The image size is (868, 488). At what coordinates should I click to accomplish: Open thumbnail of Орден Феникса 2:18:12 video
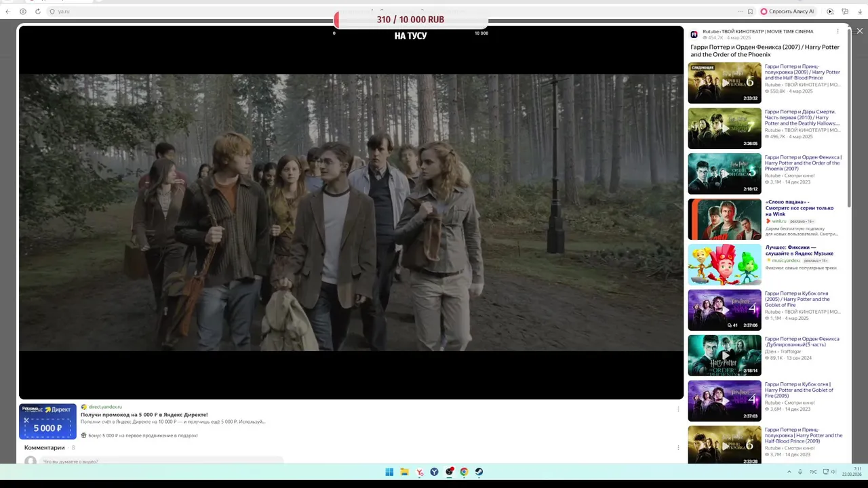pyautogui.click(x=724, y=174)
